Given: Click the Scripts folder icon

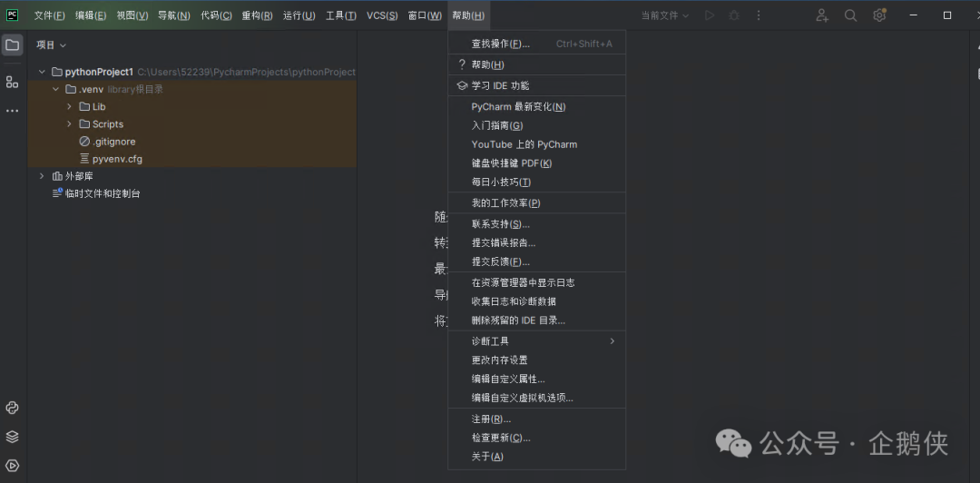Looking at the screenshot, I should pyautogui.click(x=85, y=123).
